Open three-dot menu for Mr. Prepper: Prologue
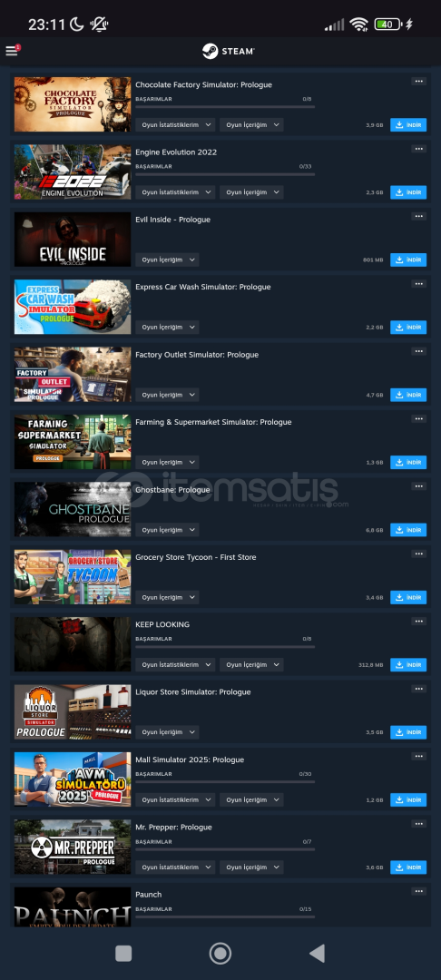The width and height of the screenshot is (441, 980). pos(418,824)
